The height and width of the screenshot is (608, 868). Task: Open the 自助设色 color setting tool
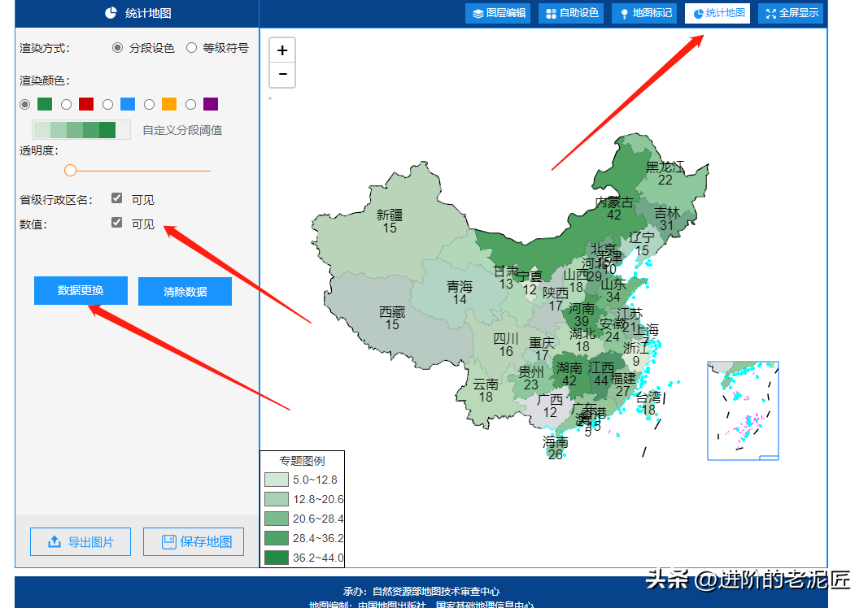click(x=572, y=13)
